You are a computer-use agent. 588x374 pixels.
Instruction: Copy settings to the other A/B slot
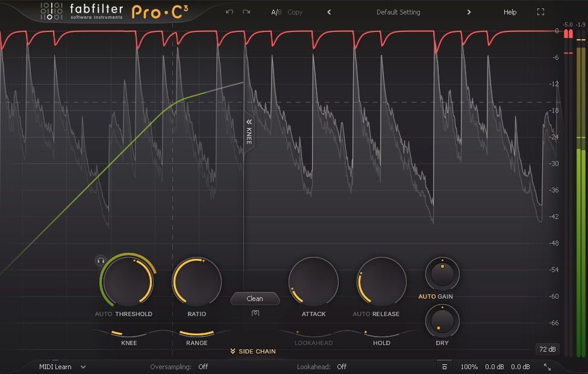click(295, 11)
